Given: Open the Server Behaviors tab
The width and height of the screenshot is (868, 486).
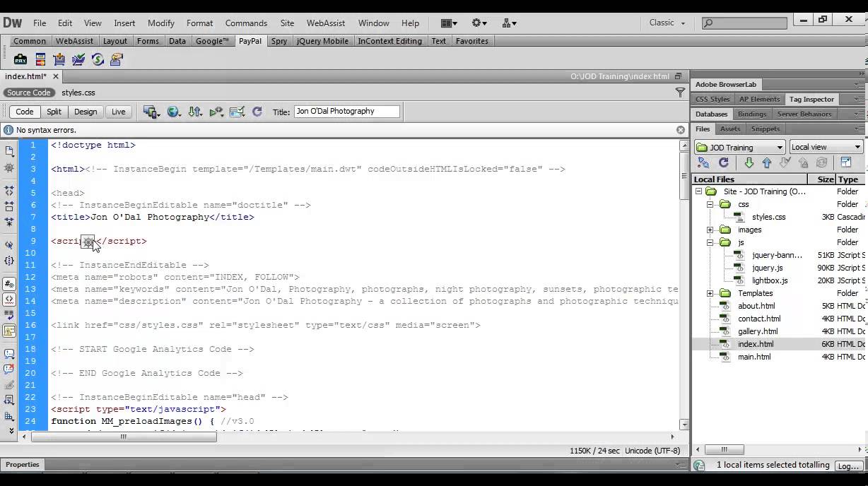Looking at the screenshot, I should (804, 114).
